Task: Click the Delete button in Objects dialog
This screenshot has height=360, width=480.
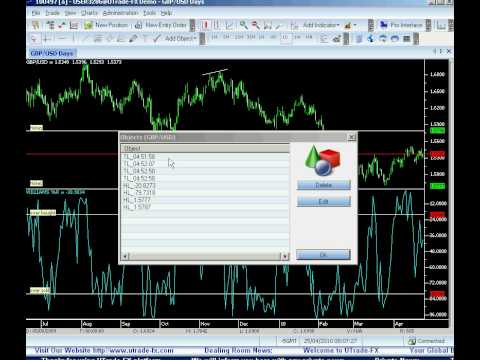Action: coord(324,185)
